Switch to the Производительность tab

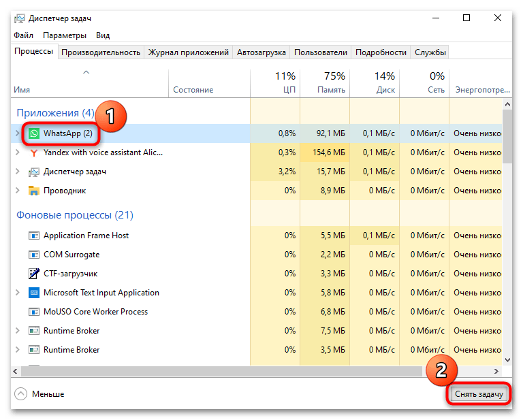point(101,52)
